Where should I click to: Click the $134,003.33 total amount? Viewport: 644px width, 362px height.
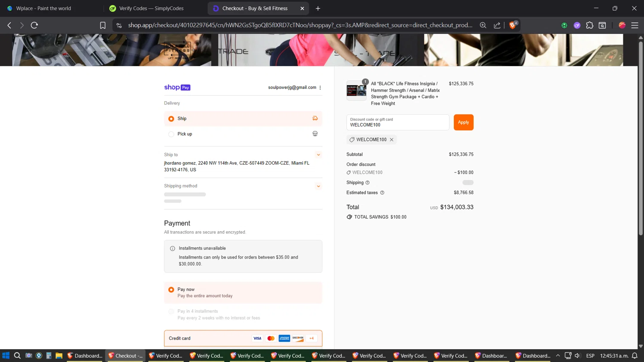pos(457,207)
